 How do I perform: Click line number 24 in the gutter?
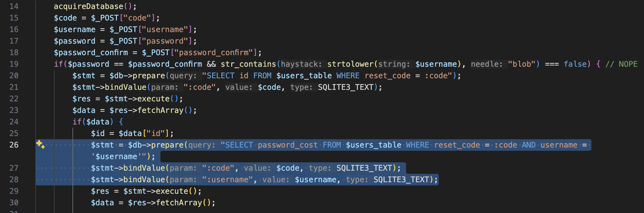pyautogui.click(x=14, y=122)
